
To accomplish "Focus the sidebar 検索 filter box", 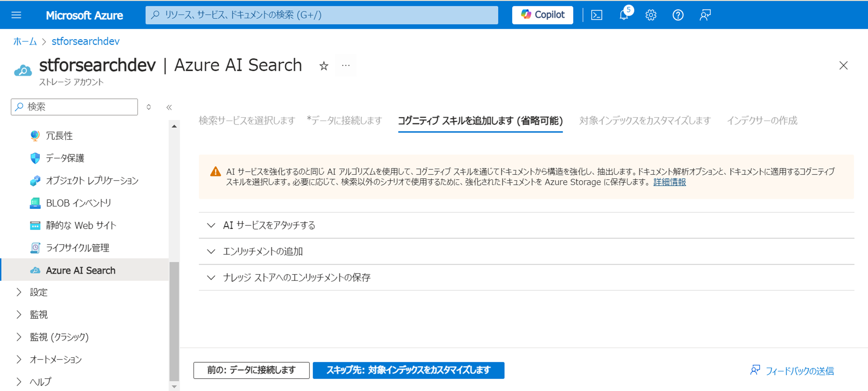I will point(74,107).
